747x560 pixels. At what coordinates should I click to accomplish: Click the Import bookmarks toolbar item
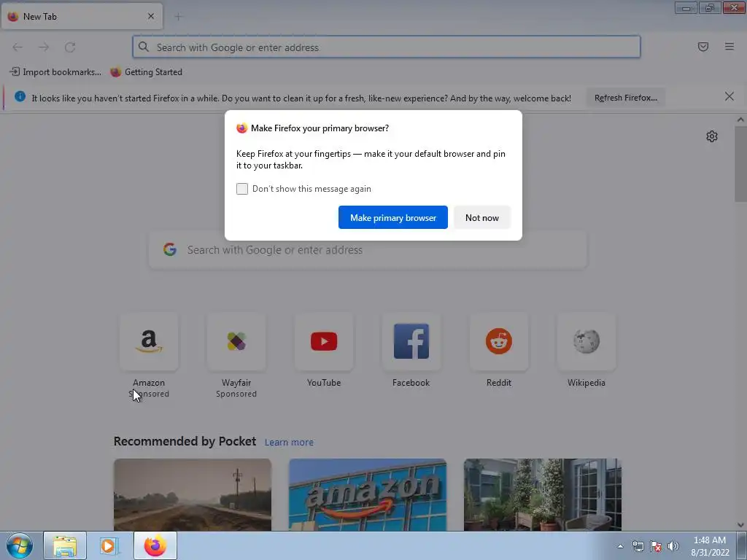point(55,72)
